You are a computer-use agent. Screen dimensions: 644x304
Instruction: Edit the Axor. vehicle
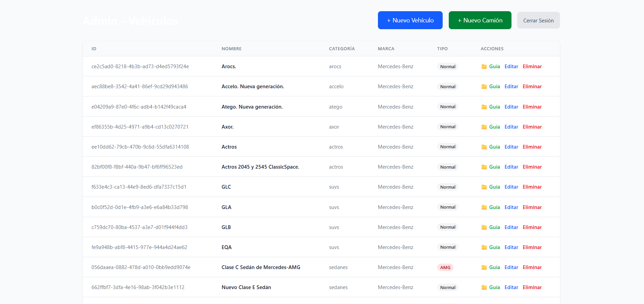tap(511, 127)
